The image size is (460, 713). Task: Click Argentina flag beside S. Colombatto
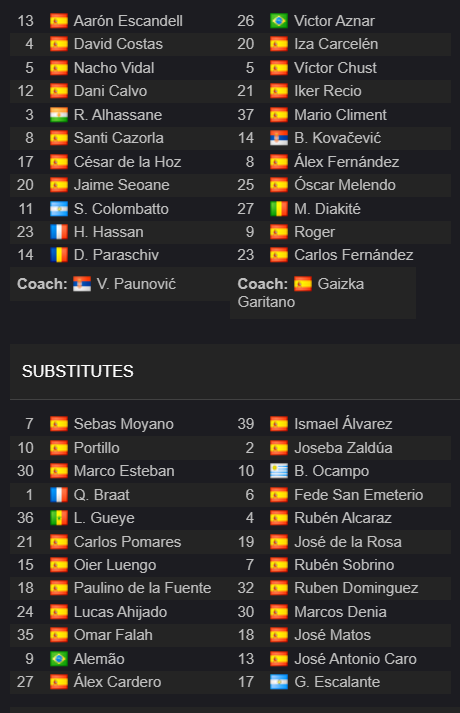click(59, 209)
